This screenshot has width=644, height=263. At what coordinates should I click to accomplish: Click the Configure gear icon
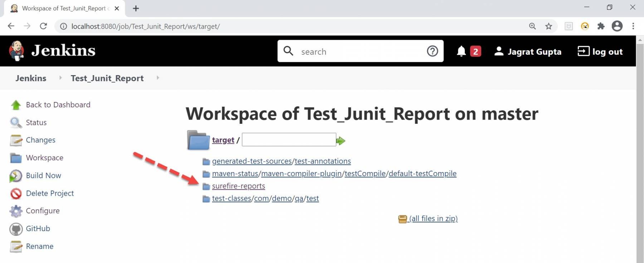(16, 211)
